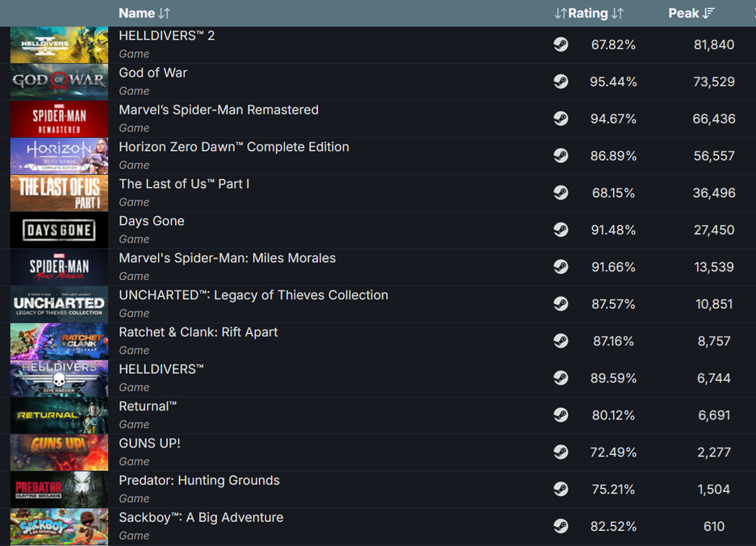Sort by the Peak column header
Screen dimensions: 756x546
click(x=683, y=14)
